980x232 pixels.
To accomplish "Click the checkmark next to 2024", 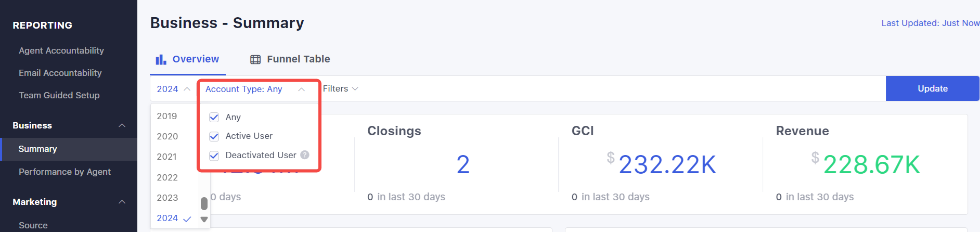I will click(x=187, y=219).
